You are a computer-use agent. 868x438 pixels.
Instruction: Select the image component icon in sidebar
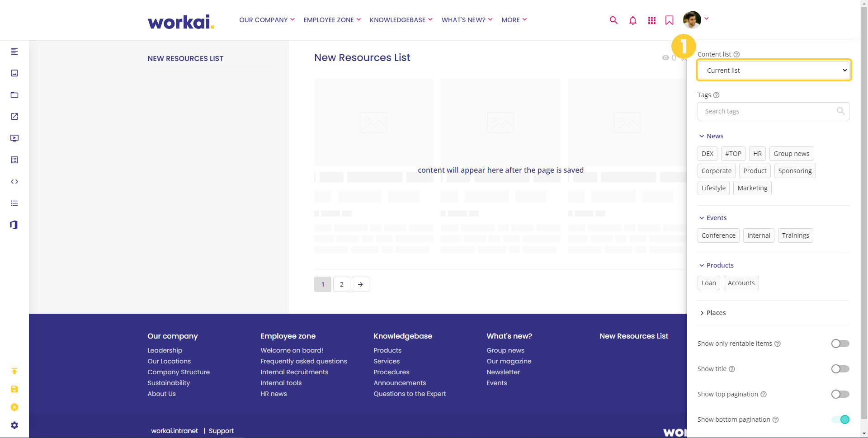click(14, 73)
